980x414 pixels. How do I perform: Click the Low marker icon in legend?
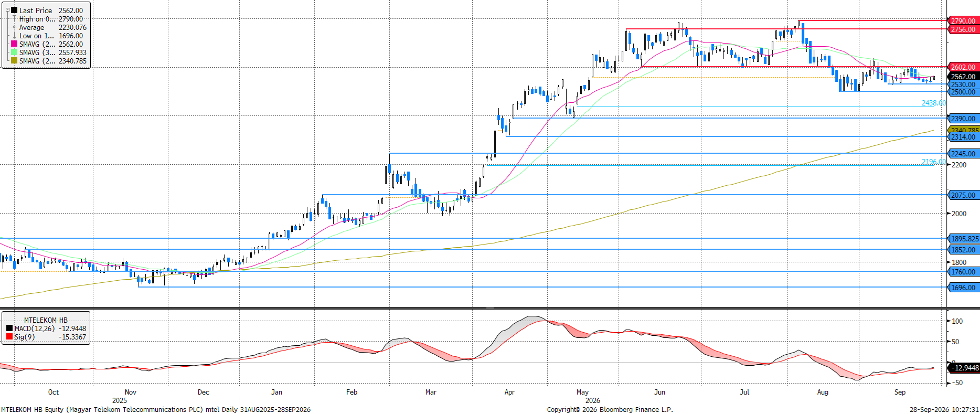pos(14,36)
